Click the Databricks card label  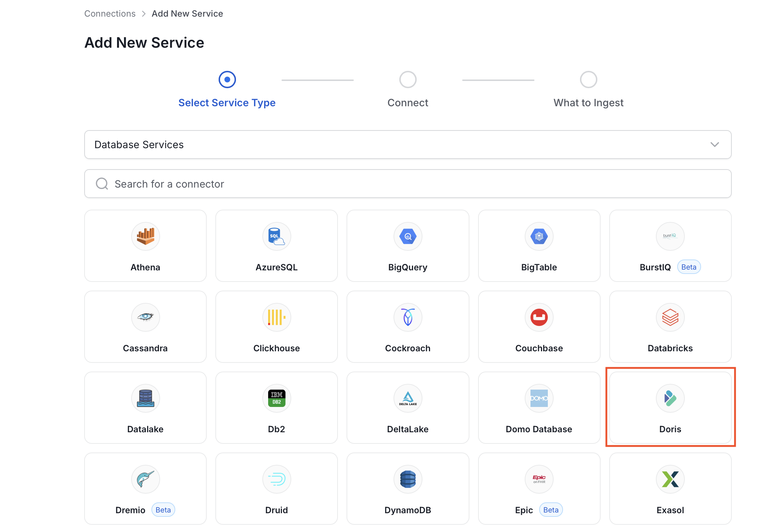[670, 348]
